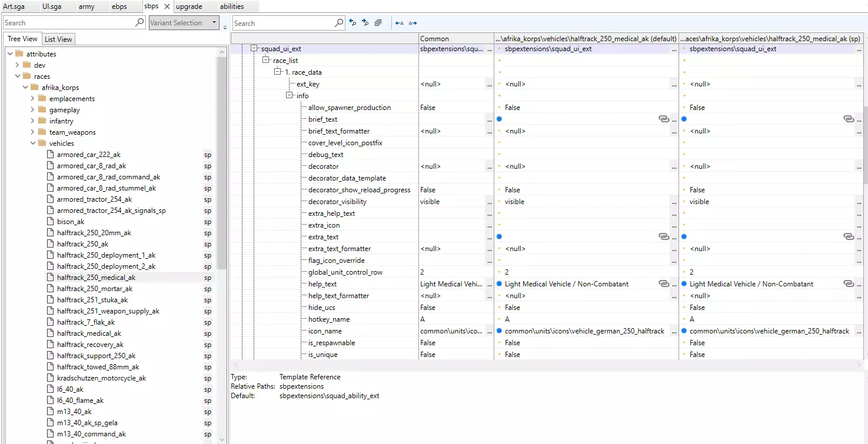
Task: Click magnifier icon in the left search box
Action: pyautogui.click(x=139, y=23)
